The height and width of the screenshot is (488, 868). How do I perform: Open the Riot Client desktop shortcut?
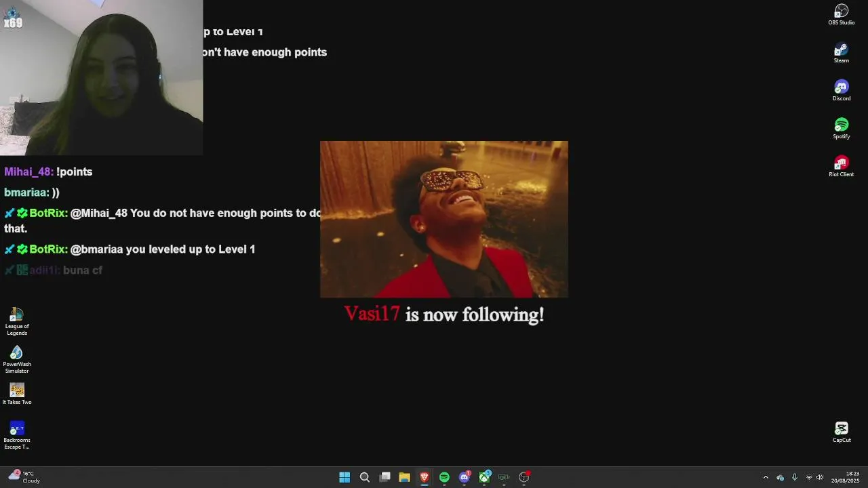(x=841, y=167)
